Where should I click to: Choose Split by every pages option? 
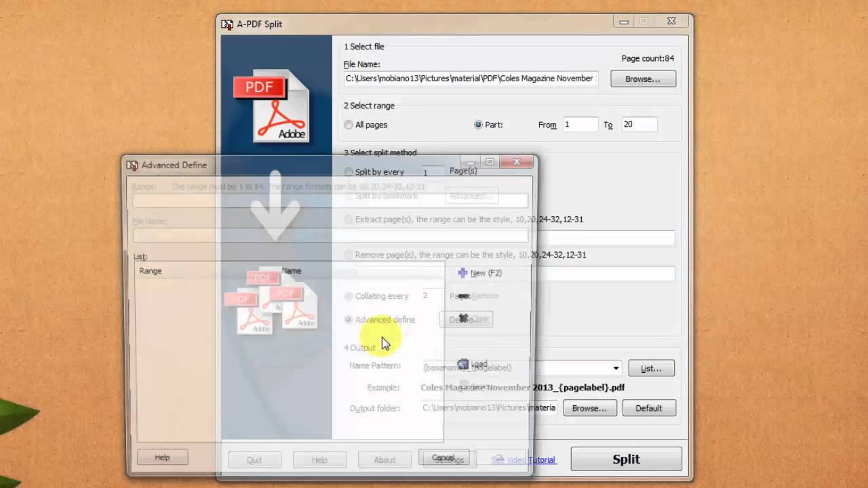pos(349,172)
